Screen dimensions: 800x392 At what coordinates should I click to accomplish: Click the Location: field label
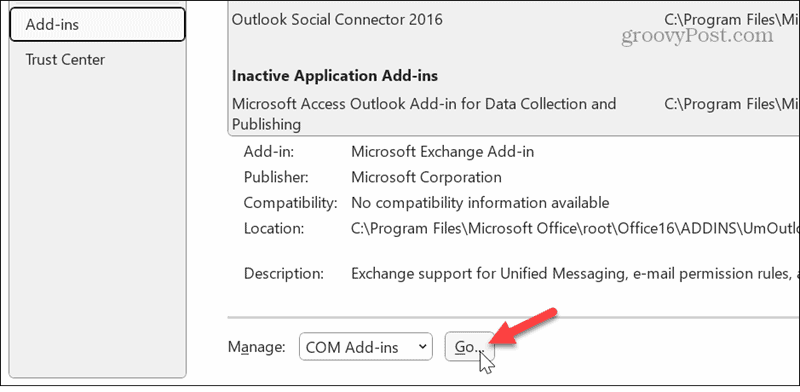[274, 228]
